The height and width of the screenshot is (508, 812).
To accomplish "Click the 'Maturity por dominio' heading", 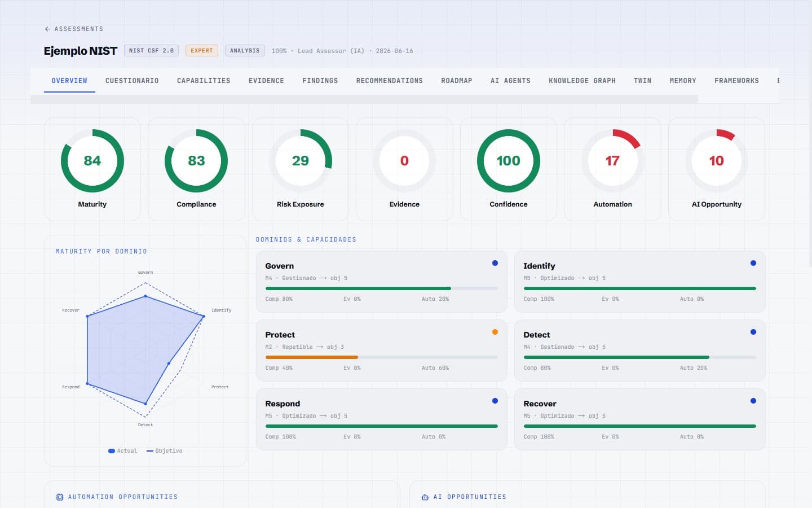I will (x=101, y=252).
